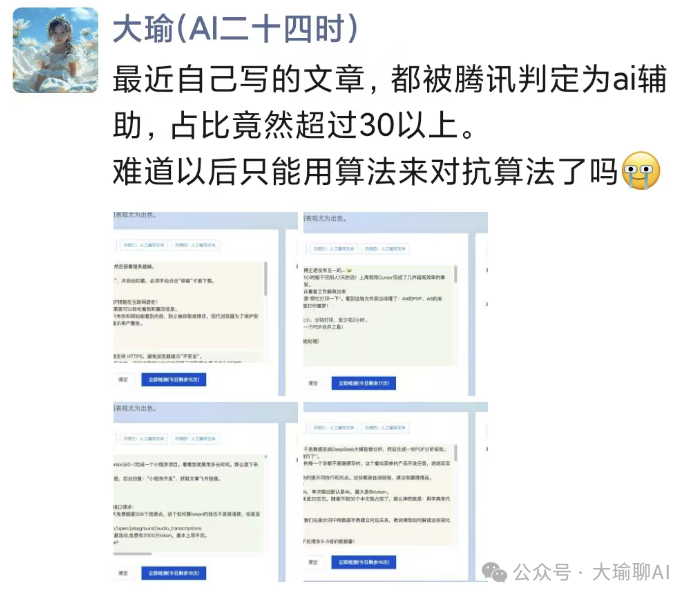The width and height of the screenshot is (692, 600).
Task: Click the WeChat logo in the watermark
Action: click(x=494, y=572)
